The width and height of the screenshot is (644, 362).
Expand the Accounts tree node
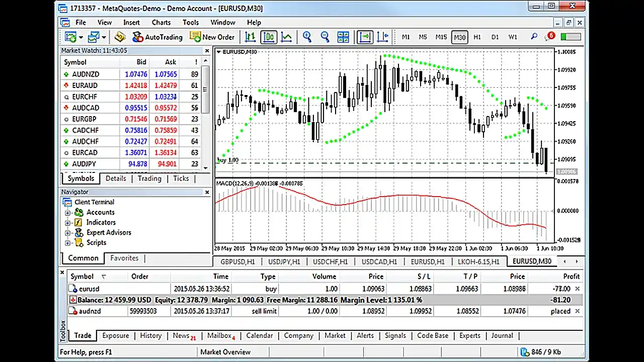[67, 213]
